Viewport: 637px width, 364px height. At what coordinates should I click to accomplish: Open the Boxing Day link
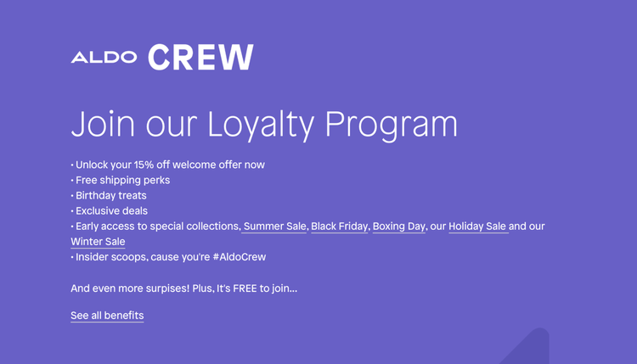click(x=398, y=227)
